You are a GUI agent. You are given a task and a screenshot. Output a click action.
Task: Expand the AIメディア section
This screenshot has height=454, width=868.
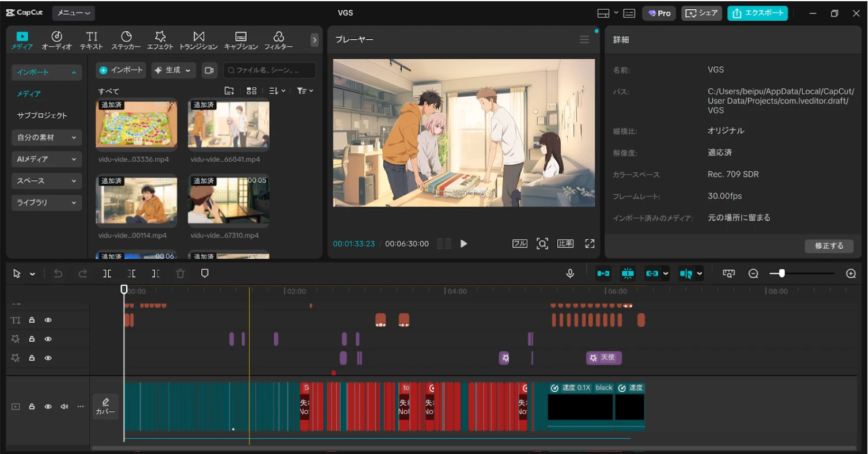tap(47, 159)
